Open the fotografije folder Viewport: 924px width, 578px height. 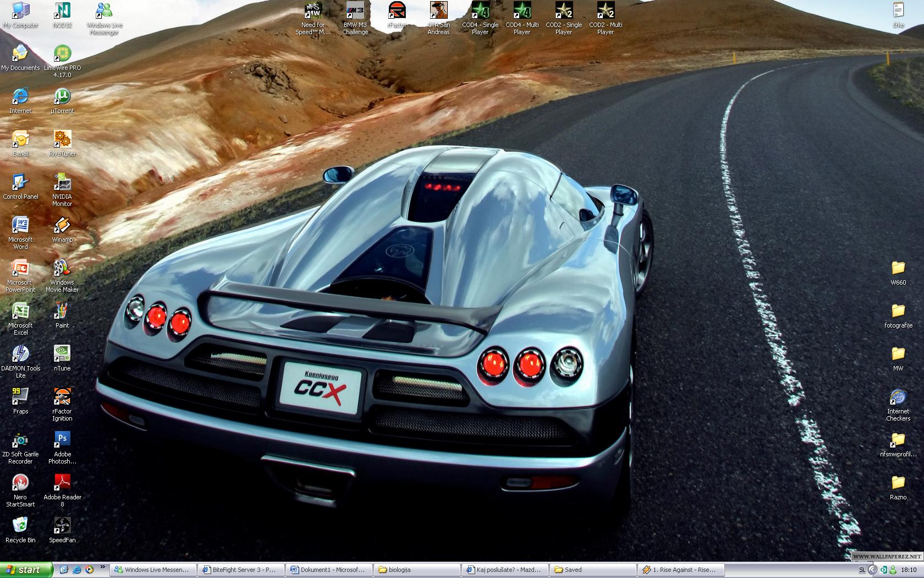898,315
